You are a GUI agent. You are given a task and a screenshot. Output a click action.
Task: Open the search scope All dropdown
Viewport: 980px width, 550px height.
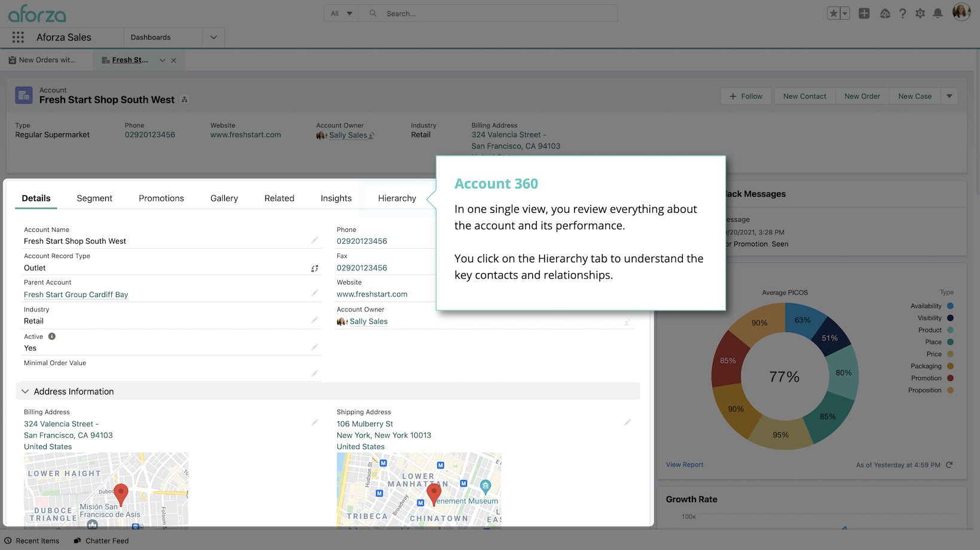pyautogui.click(x=341, y=13)
